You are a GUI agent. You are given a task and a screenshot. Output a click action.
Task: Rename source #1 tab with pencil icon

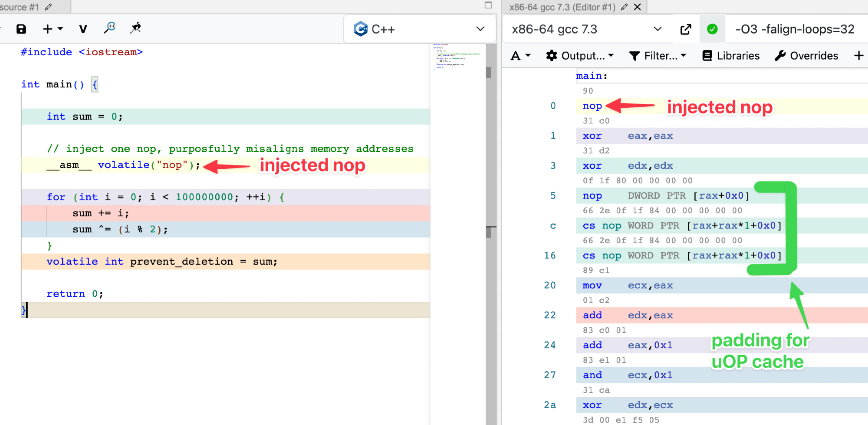coord(48,7)
